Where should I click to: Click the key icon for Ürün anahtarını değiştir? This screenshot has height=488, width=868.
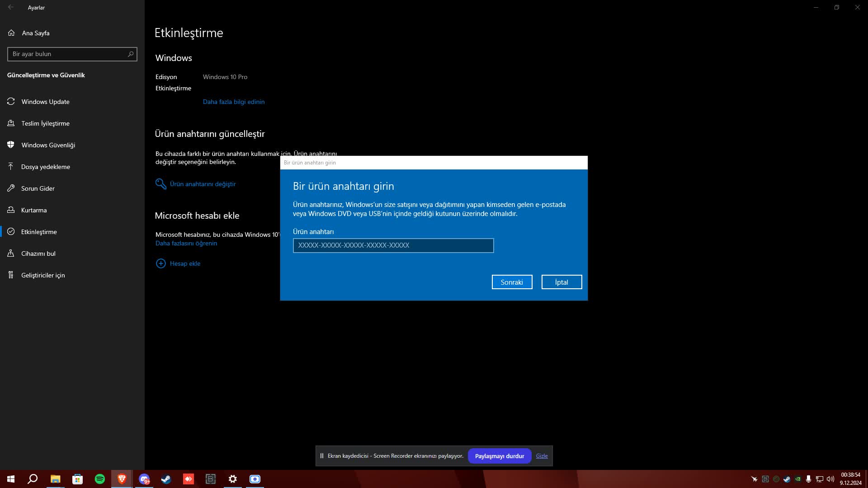click(x=160, y=184)
